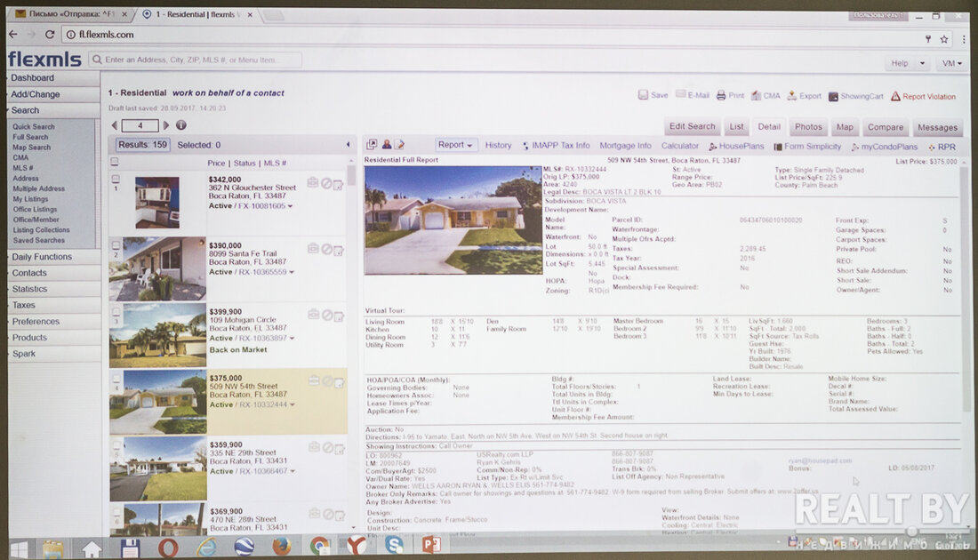Click the Save disk icon
The image size is (978, 560).
[643, 95]
